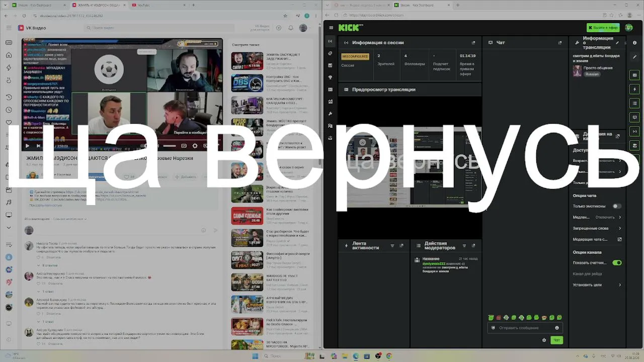
Task: Open the ЖМИЛЬ ОБСУЖДАЕТ ЗАДЕРЖАНИЕ video thumbnail
Action: click(x=247, y=61)
